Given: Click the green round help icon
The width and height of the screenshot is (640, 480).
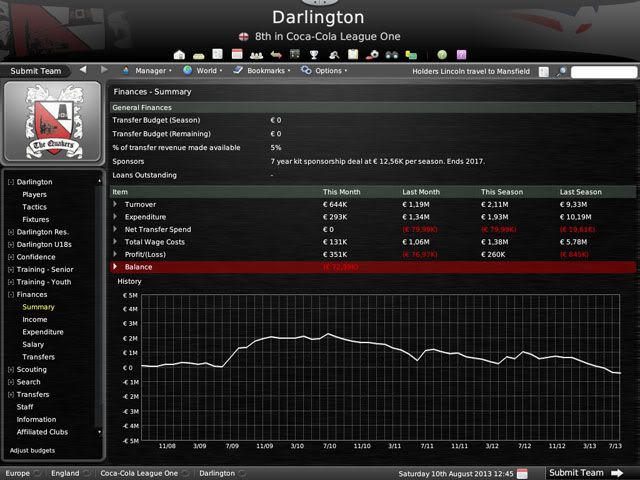Looking at the screenshot, I should click(442, 55).
